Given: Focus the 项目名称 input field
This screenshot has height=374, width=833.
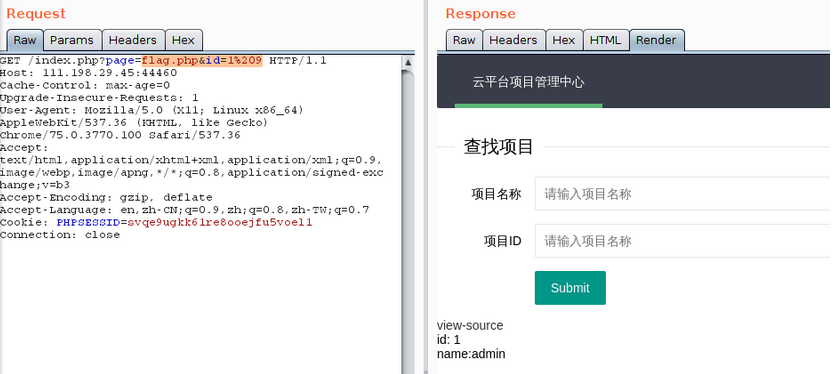Looking at the screenshot, I should (x=683, y=194).
